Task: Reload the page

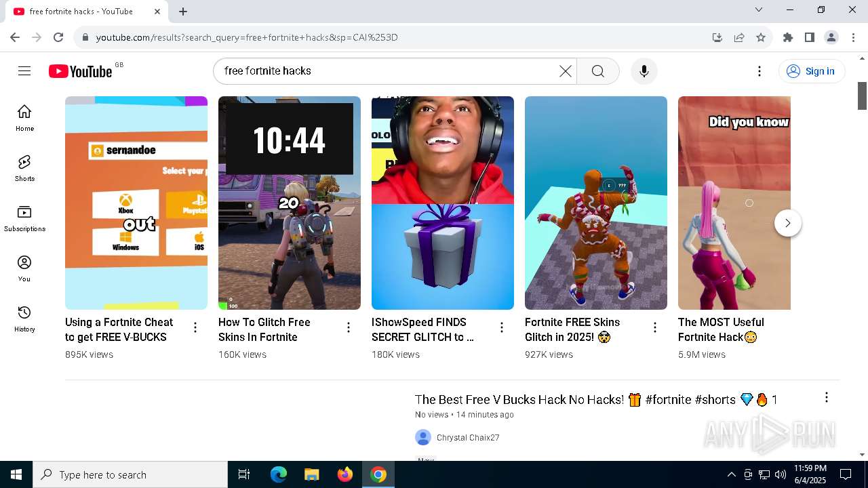Action: tap(58, 37)
